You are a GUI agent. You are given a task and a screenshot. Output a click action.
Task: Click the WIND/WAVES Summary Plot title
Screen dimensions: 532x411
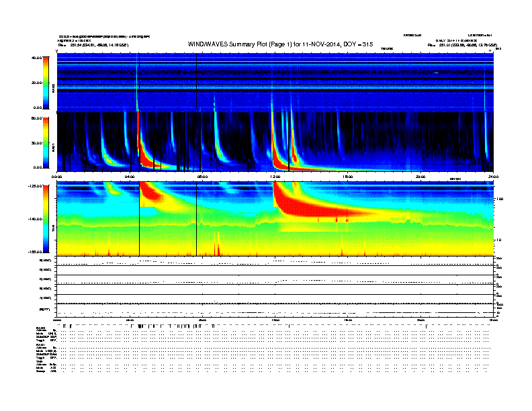point(280,44)
